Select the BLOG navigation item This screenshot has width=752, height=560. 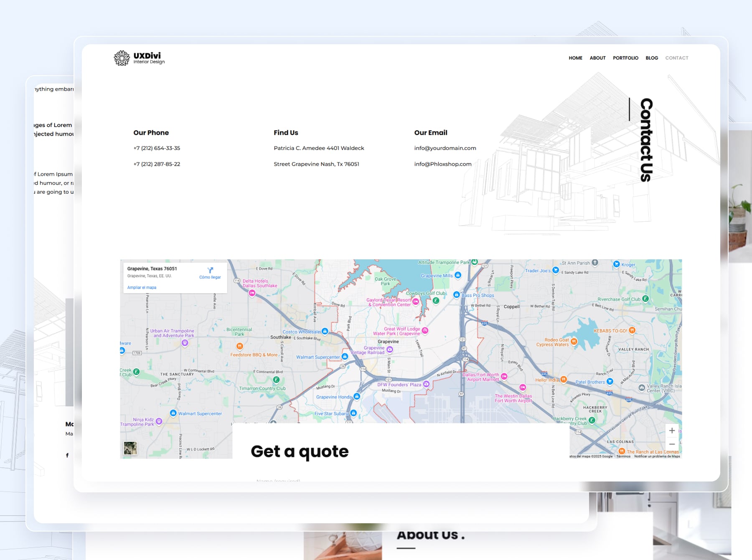(x=651, y=58)
